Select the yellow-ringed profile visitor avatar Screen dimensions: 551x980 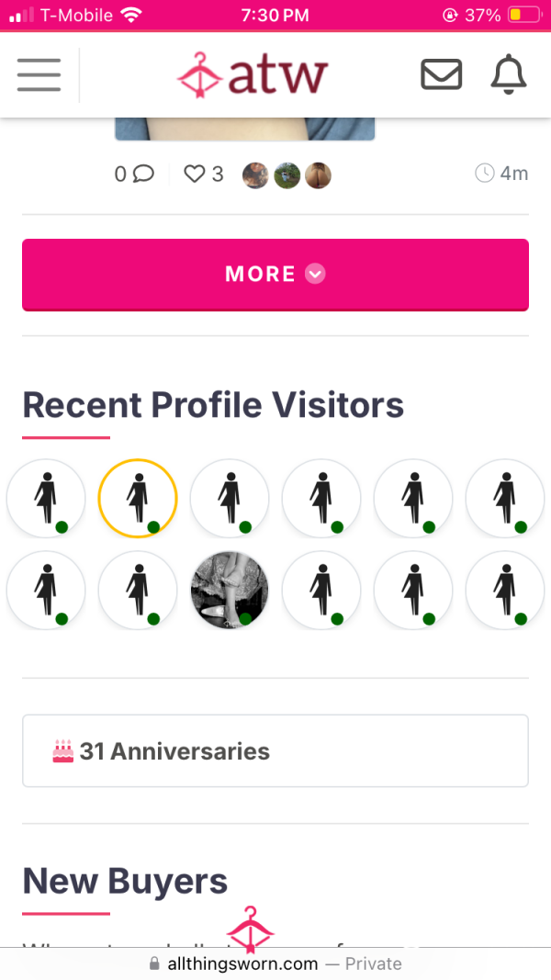click(138, 498)
